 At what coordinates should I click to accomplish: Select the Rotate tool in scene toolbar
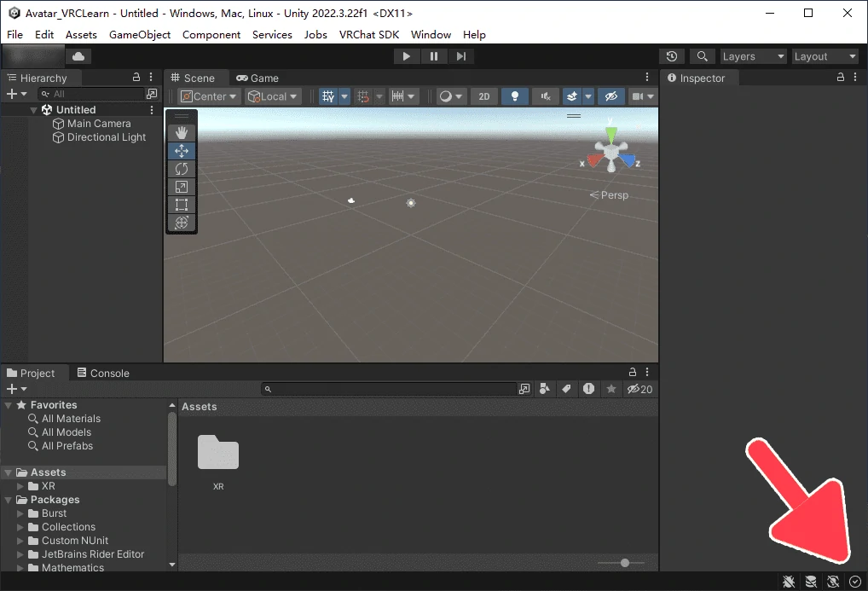point(182,169)
